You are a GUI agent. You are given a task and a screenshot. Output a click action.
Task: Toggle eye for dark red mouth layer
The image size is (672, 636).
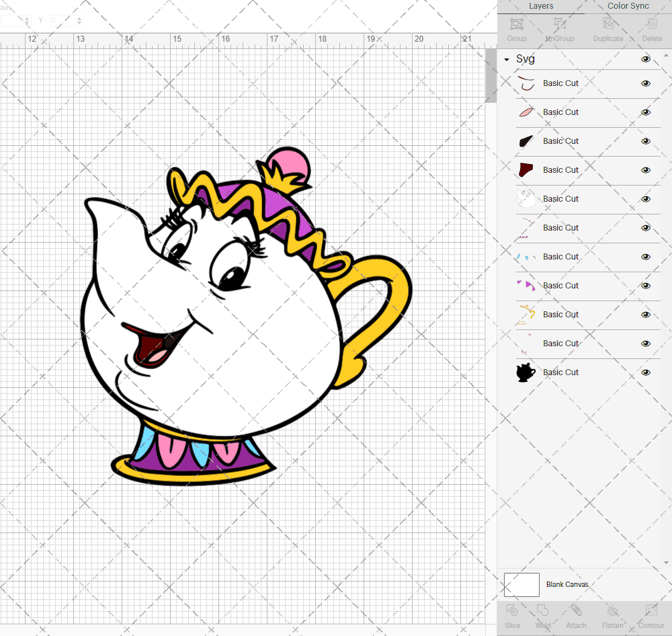point(645,170)
